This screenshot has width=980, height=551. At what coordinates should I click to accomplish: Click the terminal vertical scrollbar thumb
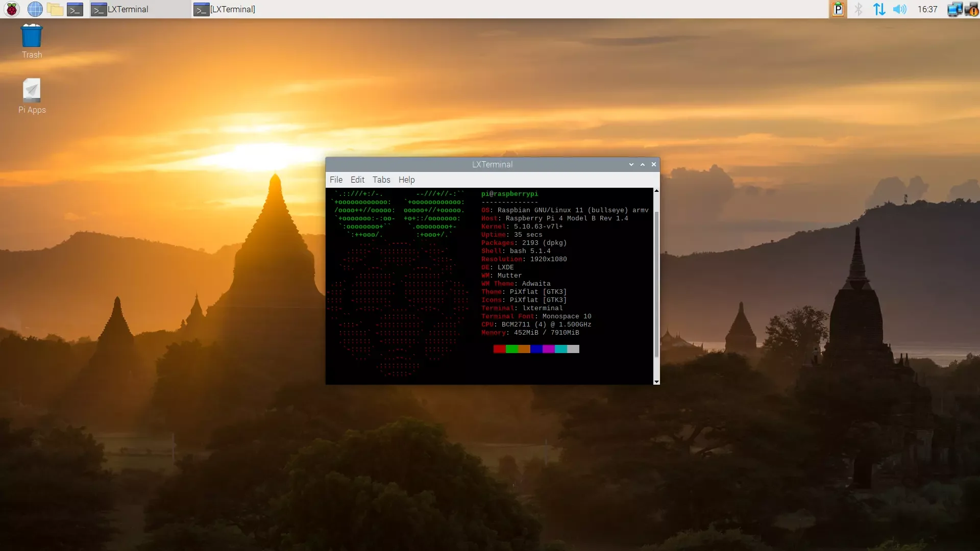656,284
